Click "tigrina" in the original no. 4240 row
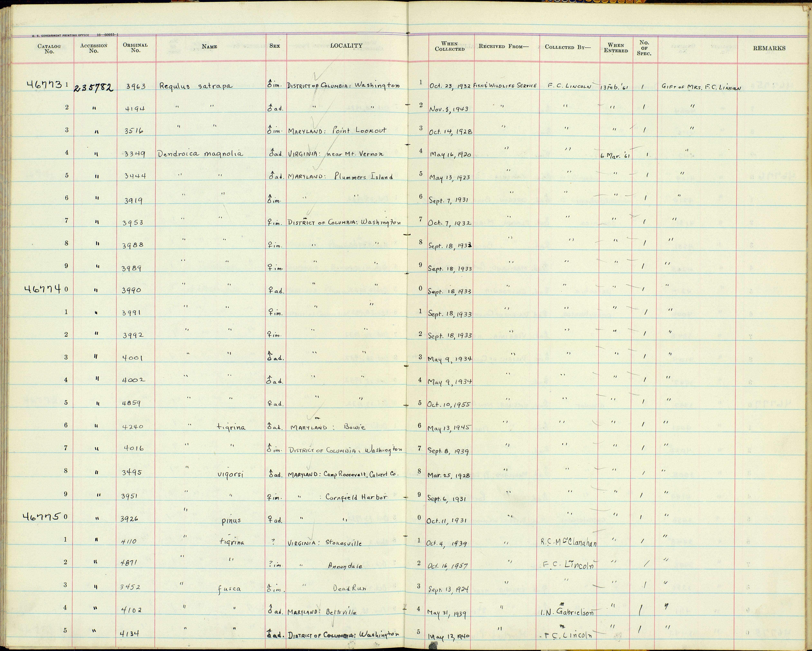 (231, 427)
